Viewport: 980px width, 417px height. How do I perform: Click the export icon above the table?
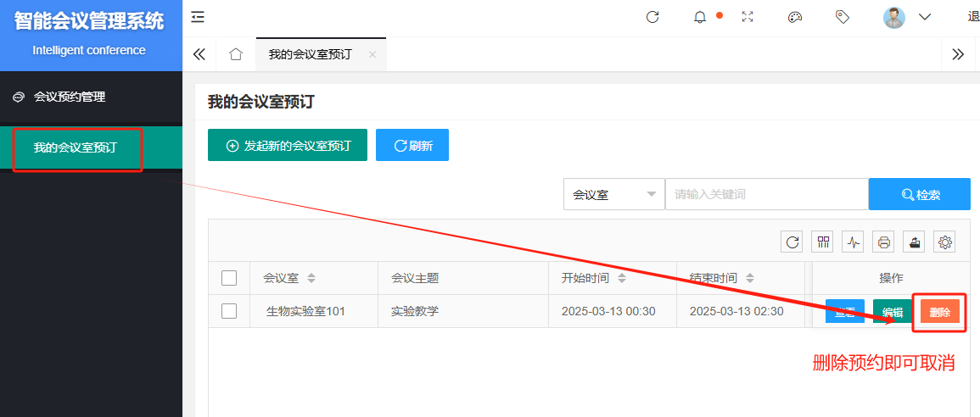pyautogui.click(x=914, y=242)
